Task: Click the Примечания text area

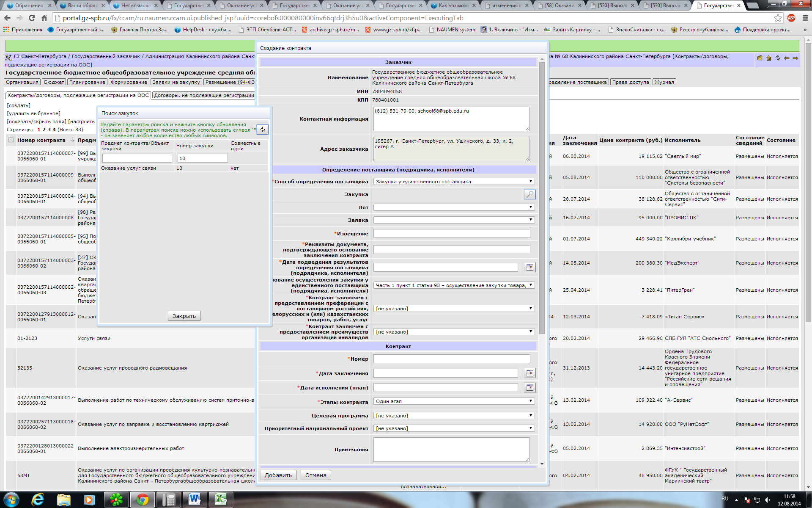Action: click(x=451, y=449)
